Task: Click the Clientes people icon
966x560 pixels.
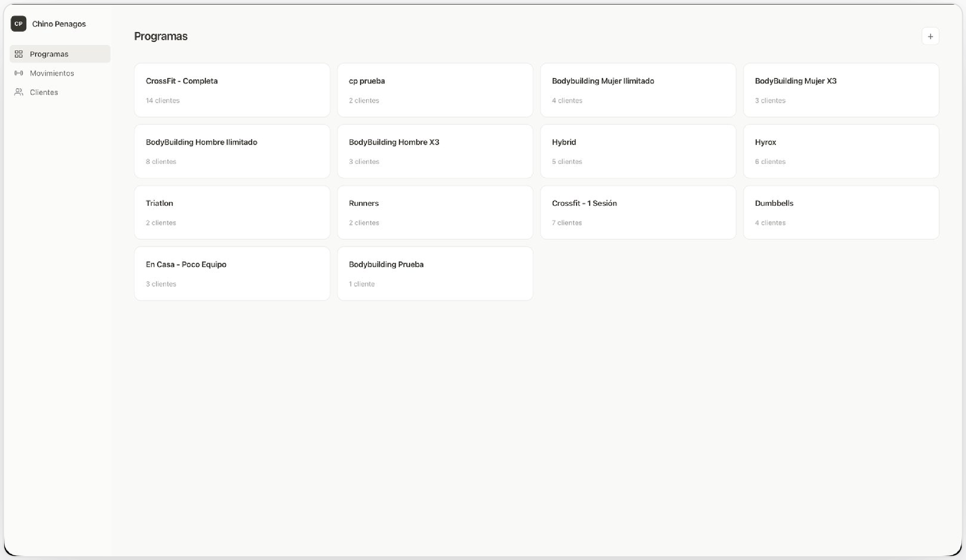Action: point(19,92)
